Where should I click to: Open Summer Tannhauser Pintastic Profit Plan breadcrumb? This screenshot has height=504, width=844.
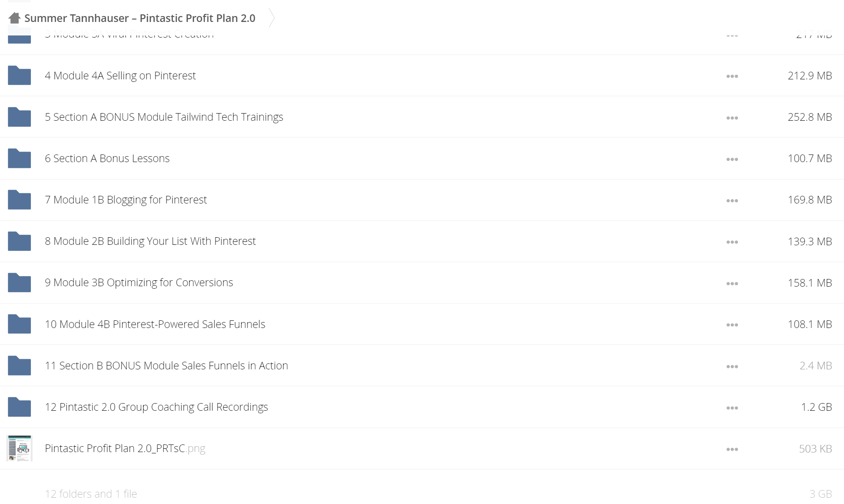(x=140, y=18)
